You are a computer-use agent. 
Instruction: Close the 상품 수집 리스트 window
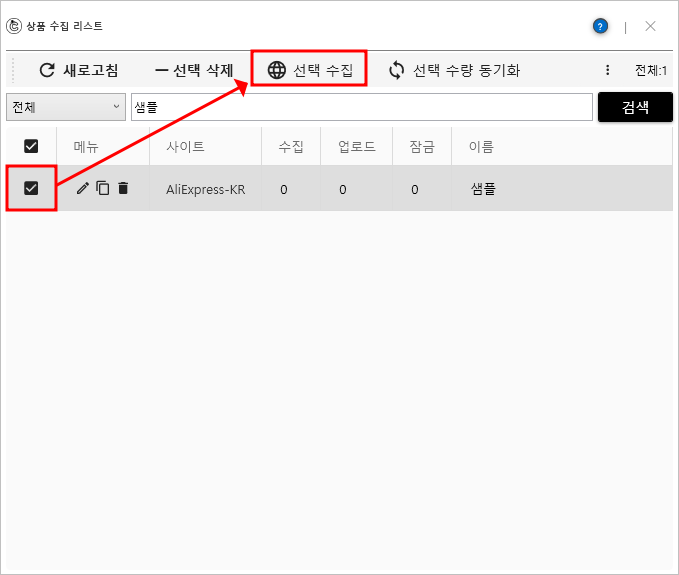click(650, 26)
